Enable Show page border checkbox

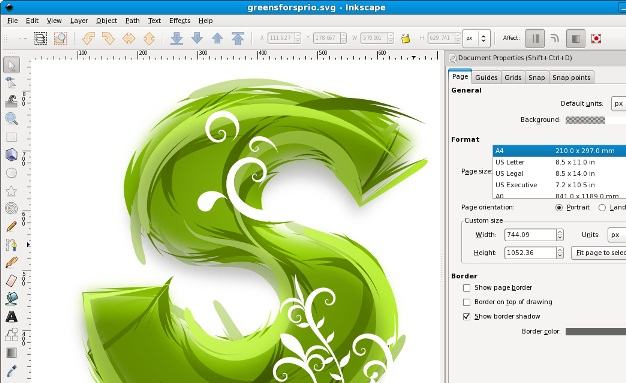point(466,288)
